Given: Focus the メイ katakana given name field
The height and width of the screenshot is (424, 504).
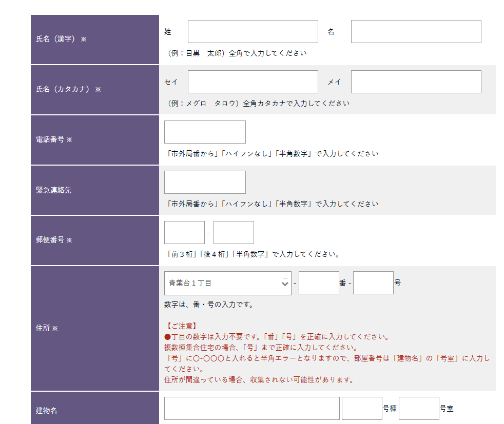Looking at the screenshot, I should tap(416, 82).
